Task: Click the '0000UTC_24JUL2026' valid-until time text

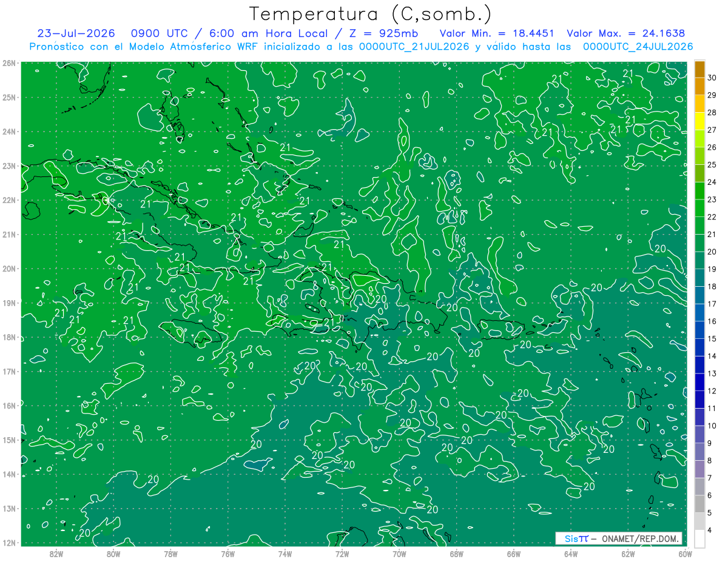Action: point(638,47)
